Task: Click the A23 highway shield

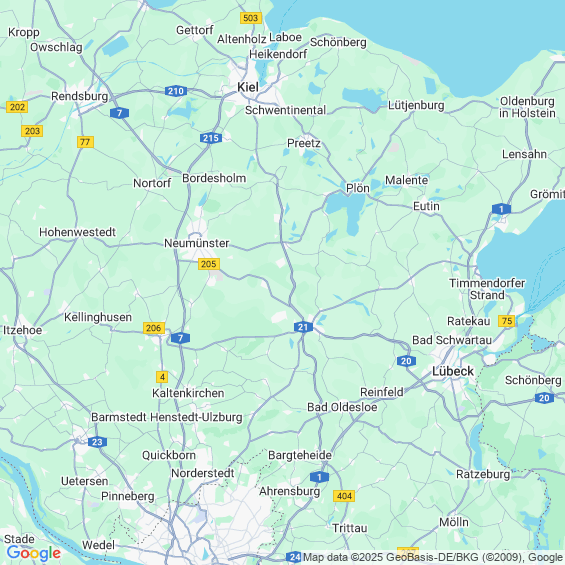Action: (x=97, y=442)
